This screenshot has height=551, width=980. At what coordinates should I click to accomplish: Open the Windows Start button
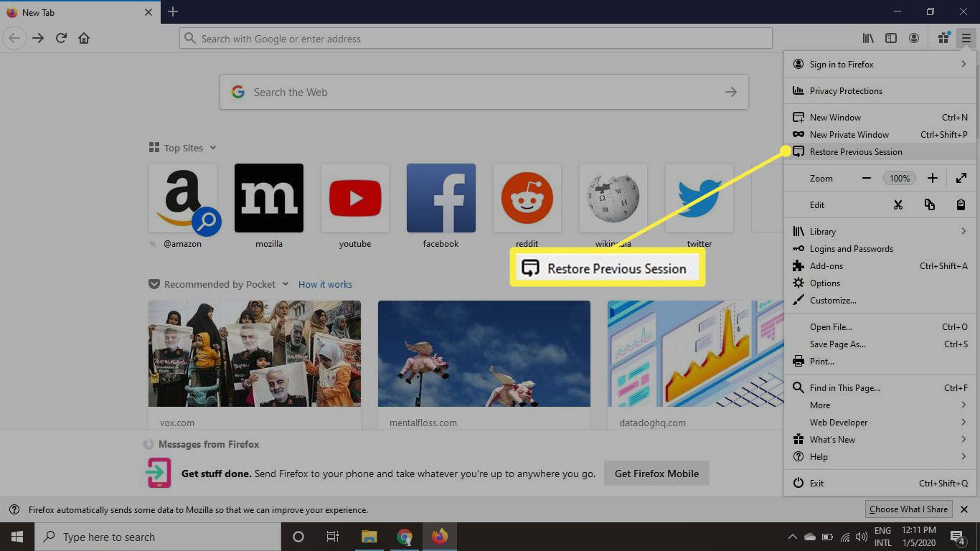coord(17,537)
